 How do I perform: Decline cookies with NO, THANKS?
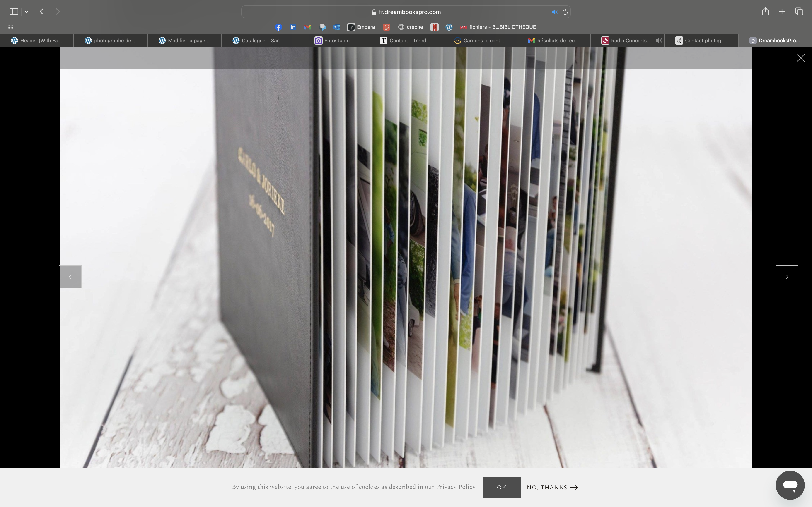552,487
